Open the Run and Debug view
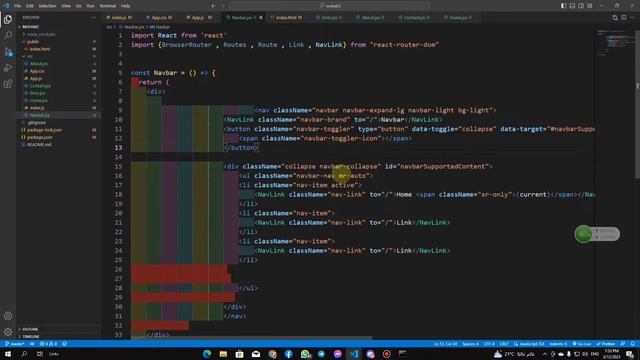The image size is (640, 360). tap(8, 68)
